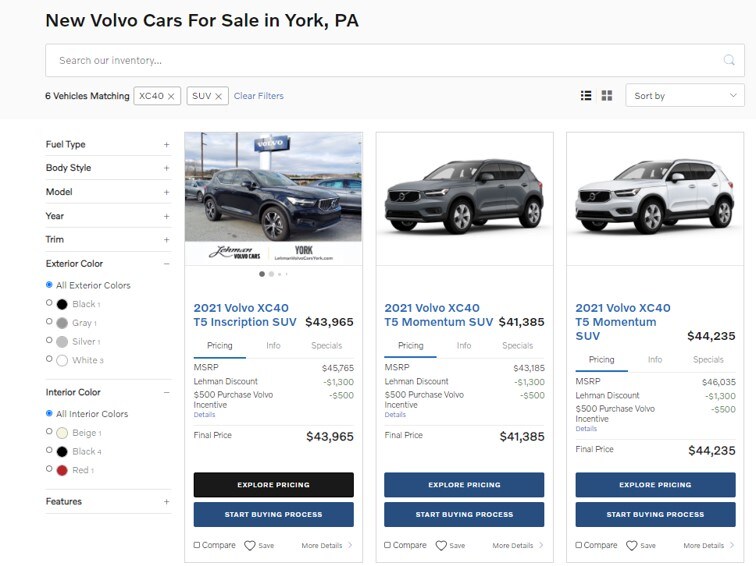Screen dimensions: 756x566
Task: Click Start Buying Process on $44,235 card
Action: coord(655,514)
